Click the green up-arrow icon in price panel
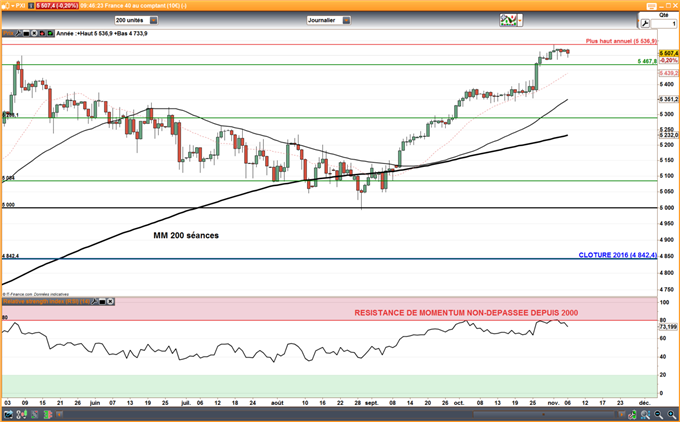The width and height of the screenshot is (680, 422). pos(50,33)
